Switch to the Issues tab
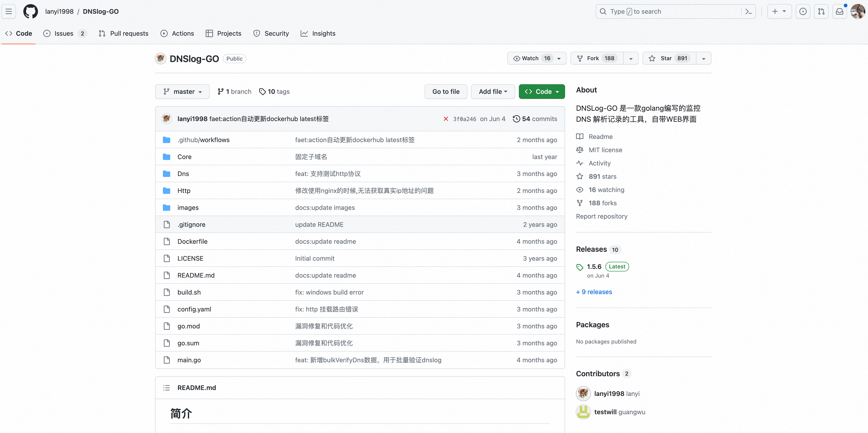Viewport: 868px width, 433px height. click(x=65, y=33)
